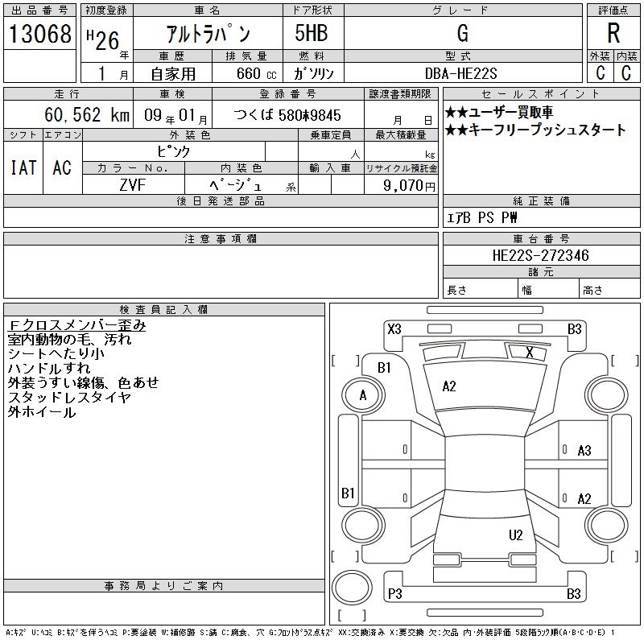Click the X mark on the windshield
The height and width of the screenshot is (644, 644).
[529, 352]
